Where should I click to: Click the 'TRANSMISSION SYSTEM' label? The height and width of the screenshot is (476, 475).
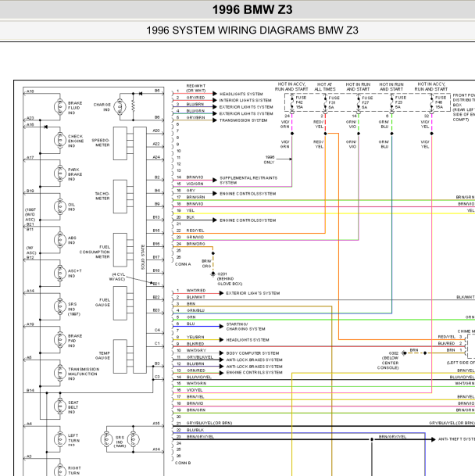(x=244, y=120)
